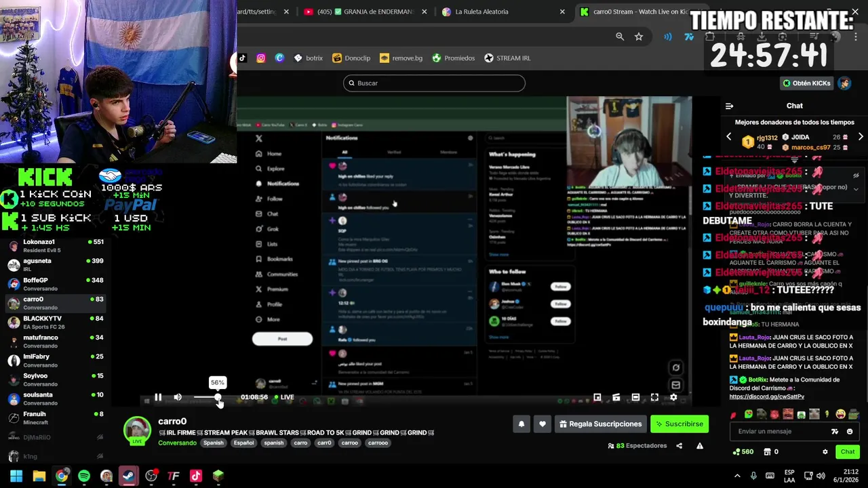The height and width of the screenshot is (488, 868).
Task: Click Regala Suscripciones button
Action: point(601,424)
